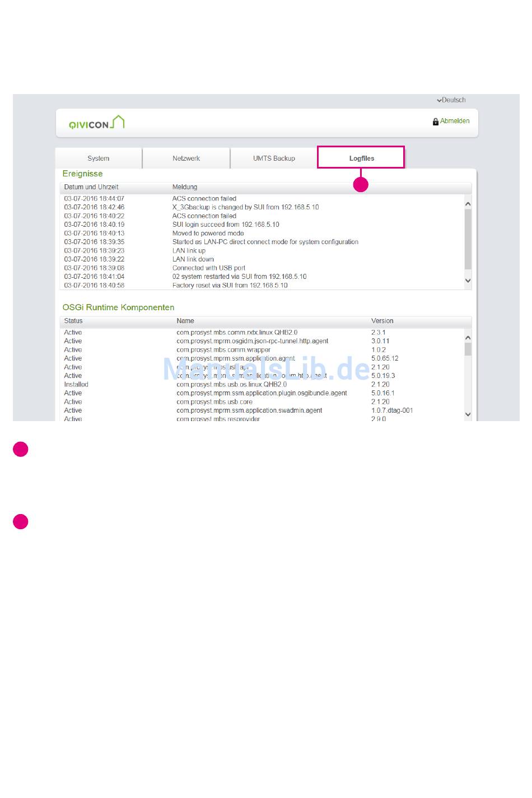The height and width of the screenshot is (798, 532).
Task: Click the Version column header
Action: 382,321
